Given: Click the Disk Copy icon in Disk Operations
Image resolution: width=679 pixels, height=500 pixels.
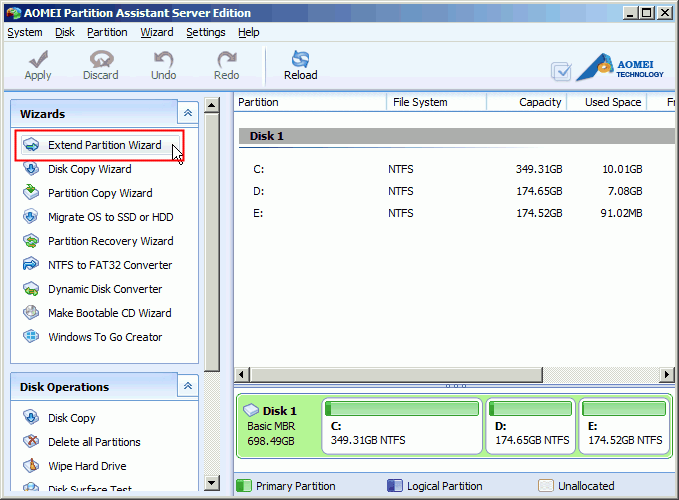Looking at the screenshot, I should tap(31, 417).
